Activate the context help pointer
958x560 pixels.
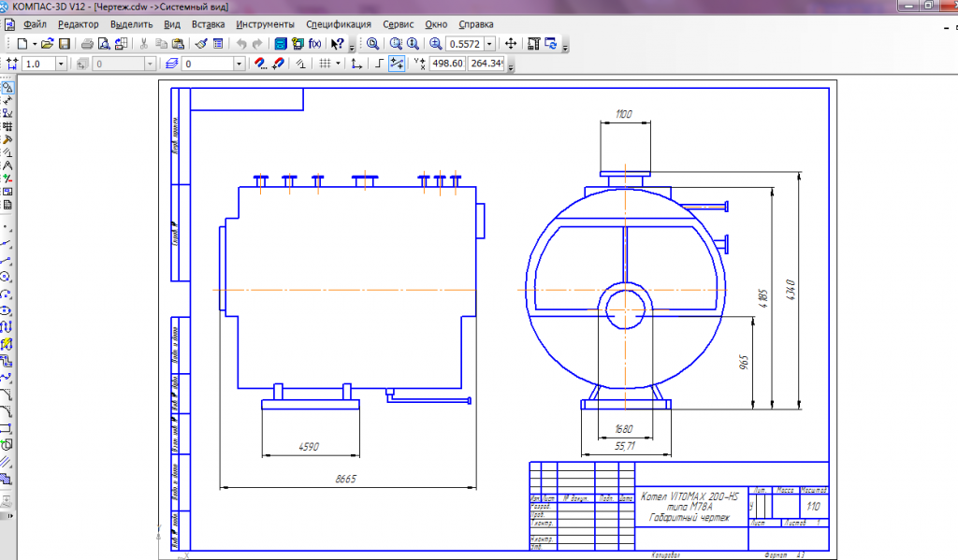pos(337,44)
